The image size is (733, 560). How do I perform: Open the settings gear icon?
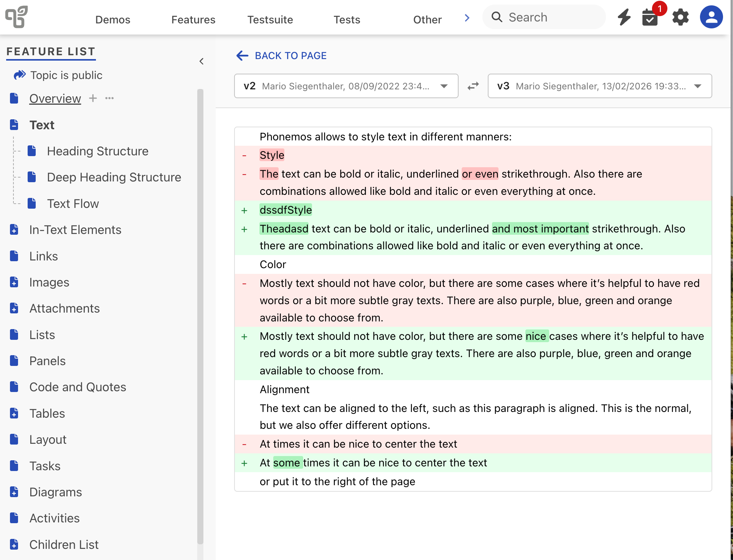[x=680, y=18]
